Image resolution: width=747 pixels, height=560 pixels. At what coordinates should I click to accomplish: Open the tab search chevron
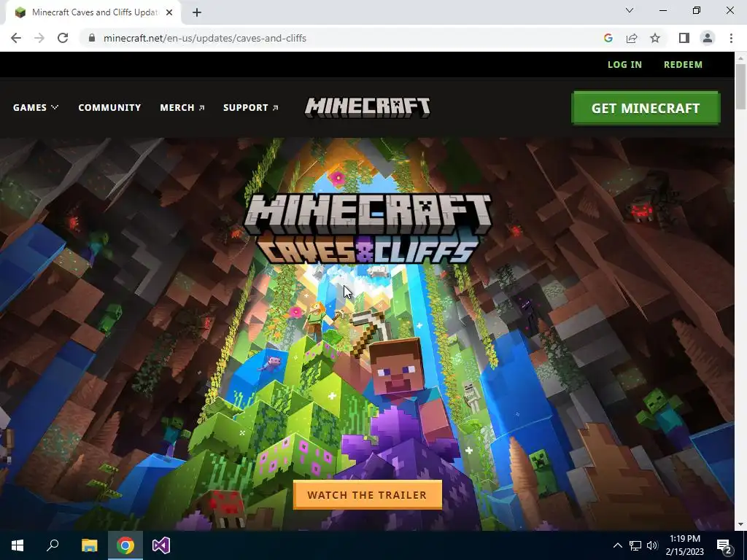[630, 10]
